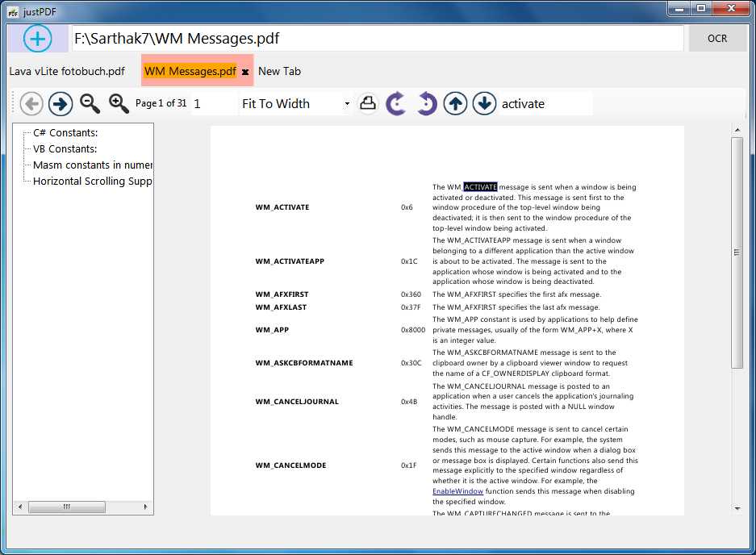This screenshot has width=756, height=555.
Task: Select C# Constants: in outline tree
Action: [x=65, y=132]
